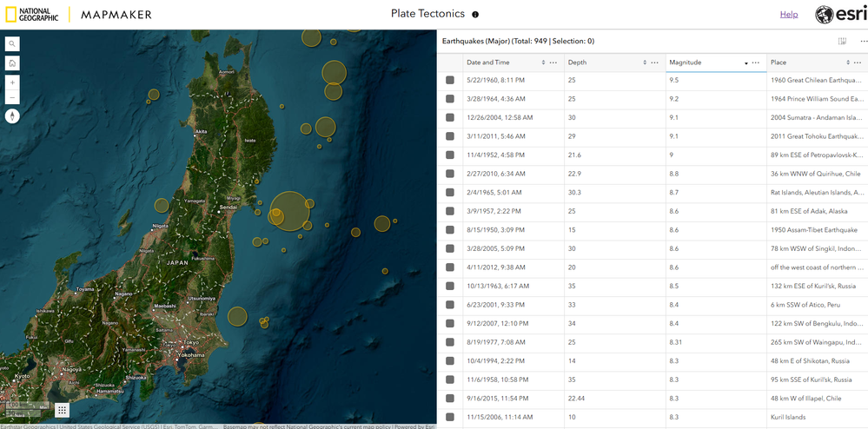Click the compass north arrow

(13, 116)
